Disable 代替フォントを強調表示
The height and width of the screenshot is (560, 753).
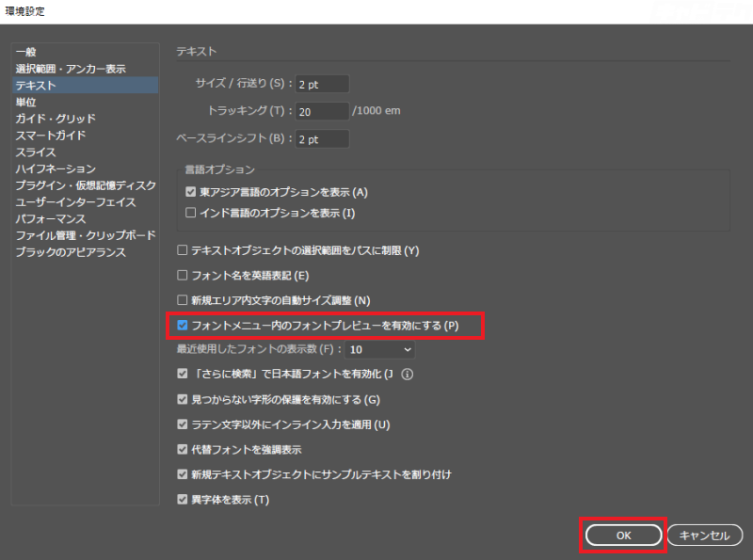click(x=182, y=449)
